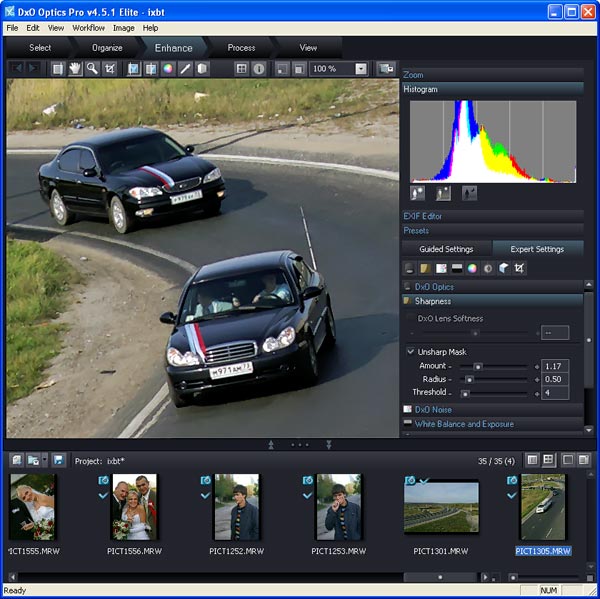Screen dimensions: 600x599
Task: Click the previous image arrow in toolbar
Action: click(x=17, y=68)
